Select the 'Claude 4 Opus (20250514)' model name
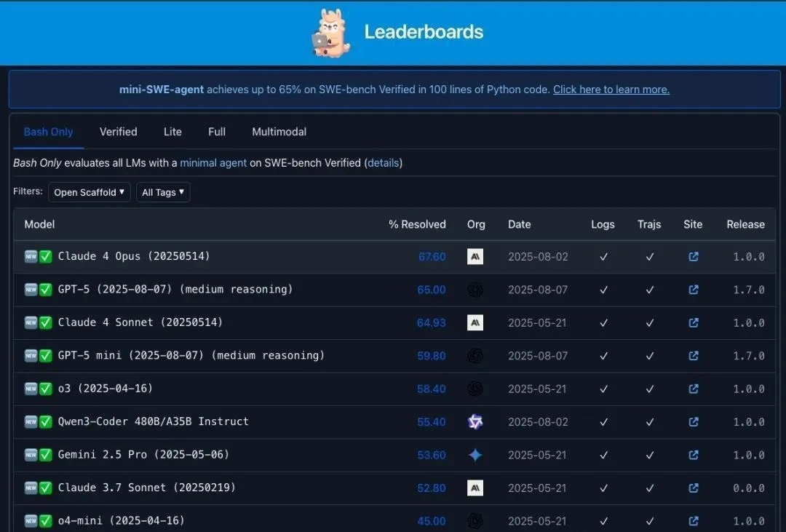This screenshot has height=532, width=786. point(134,256)
